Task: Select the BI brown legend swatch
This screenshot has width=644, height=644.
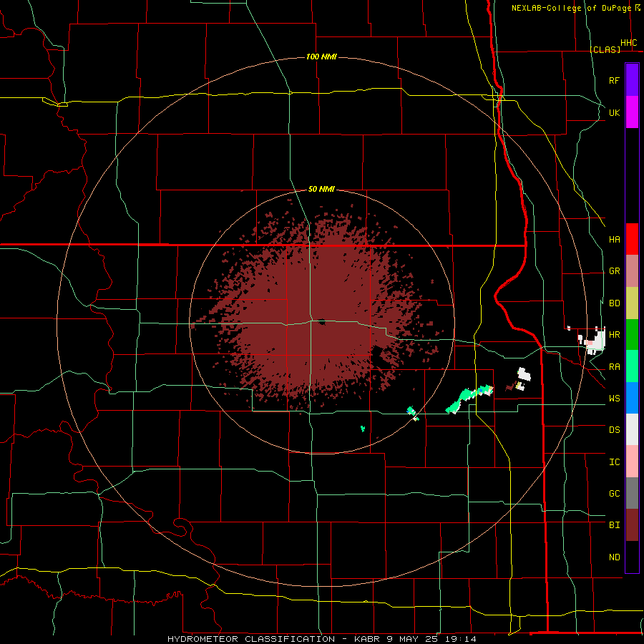Action: coord(632,525)
